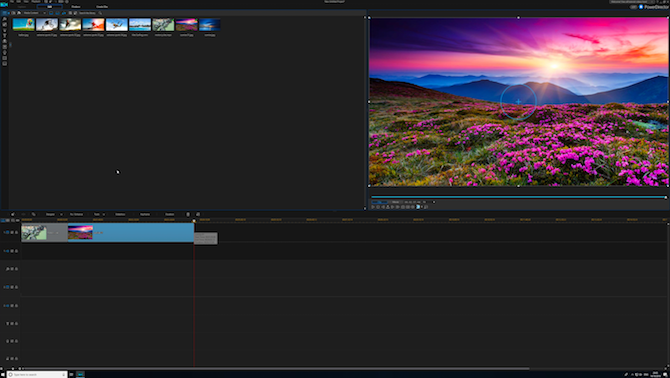Open the View menu
Viewport: 670px width, 378px height.
click(x=26, y=1)
